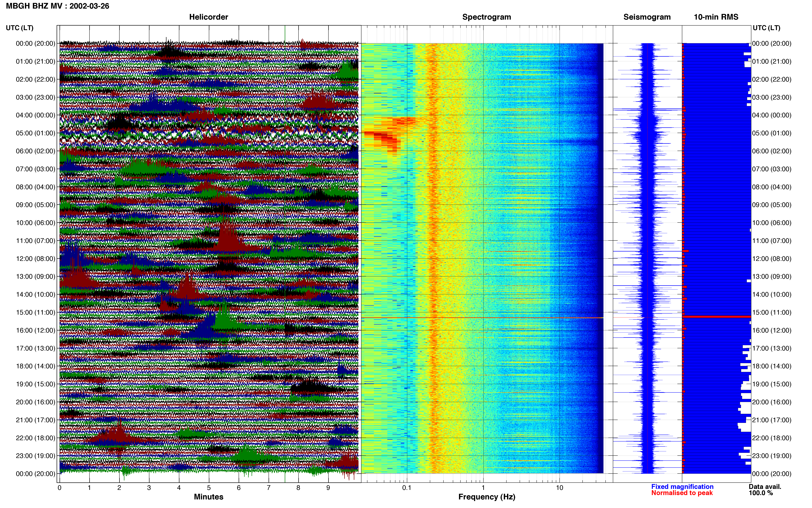Click frequency tick label '0.1'
The image size is (812, 508).
407,488
